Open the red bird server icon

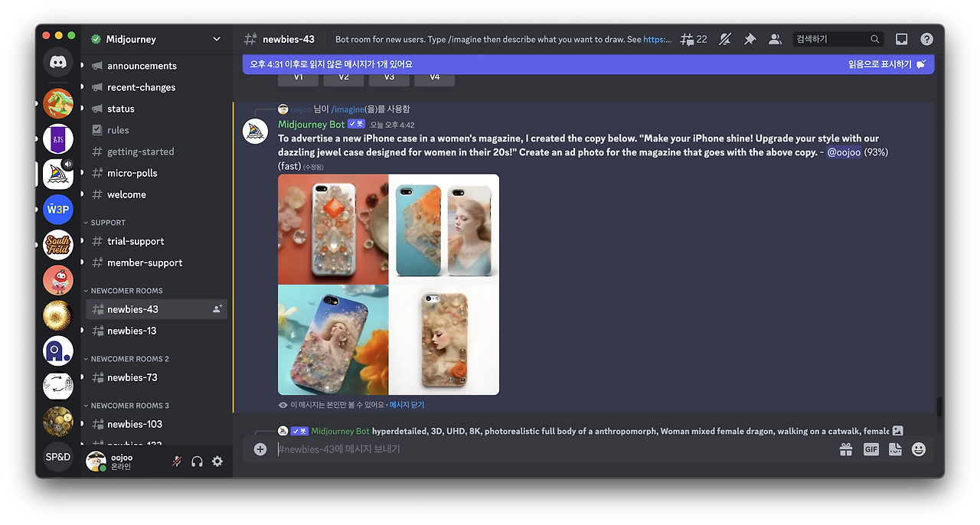pyautogui.click(x=58, y=280)
